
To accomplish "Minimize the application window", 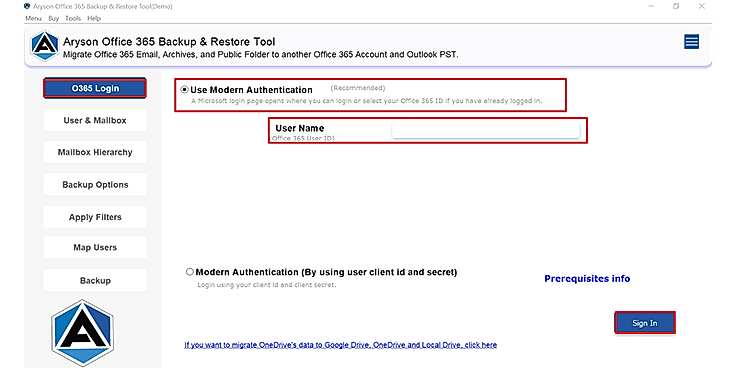I will coord(651,6).
